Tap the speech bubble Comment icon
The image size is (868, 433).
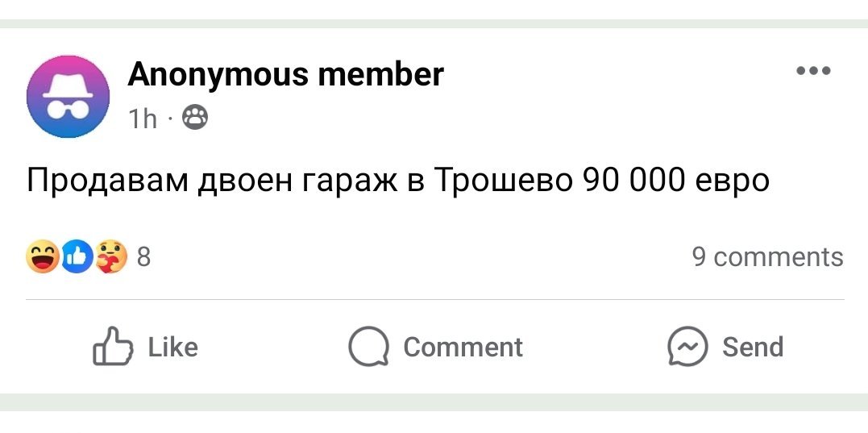tap(368, 348)
